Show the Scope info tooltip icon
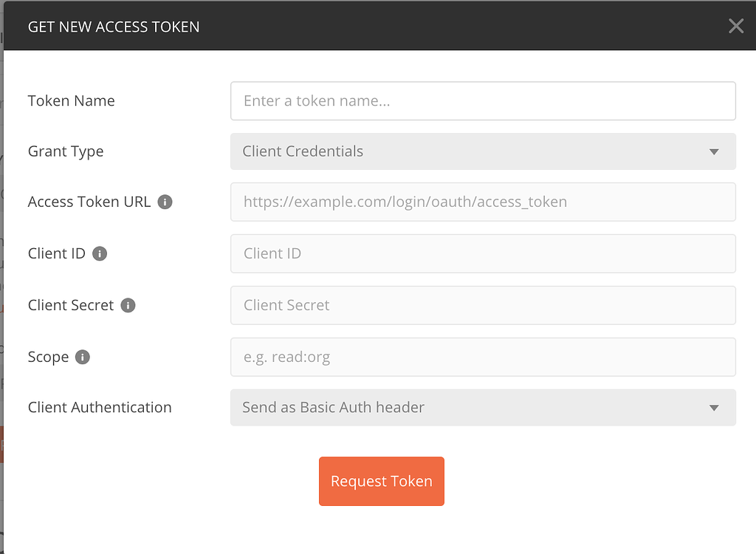756x554 pixels. [83, 357]
